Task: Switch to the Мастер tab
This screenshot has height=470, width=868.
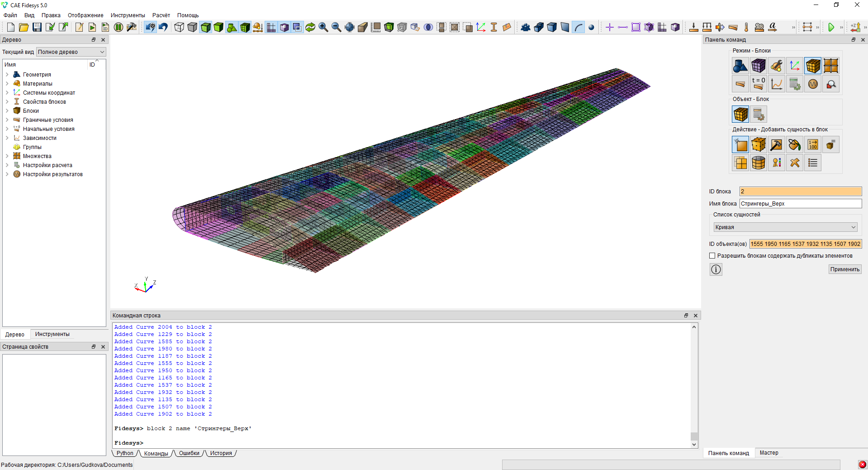Action: pos(769,453)
